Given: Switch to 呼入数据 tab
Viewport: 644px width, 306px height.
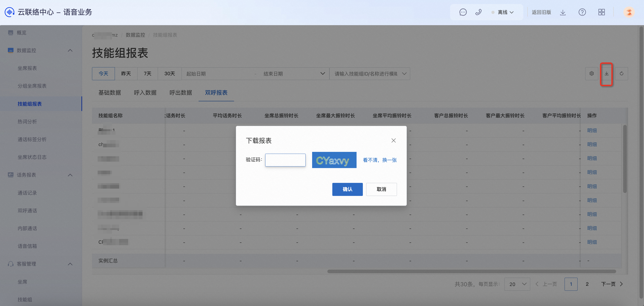Looking at the screenshot, I should click(145, 93).
